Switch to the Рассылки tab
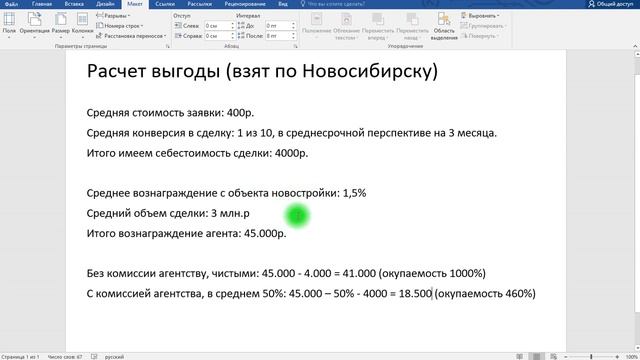The image size is (640, 360). pos(200,4)
